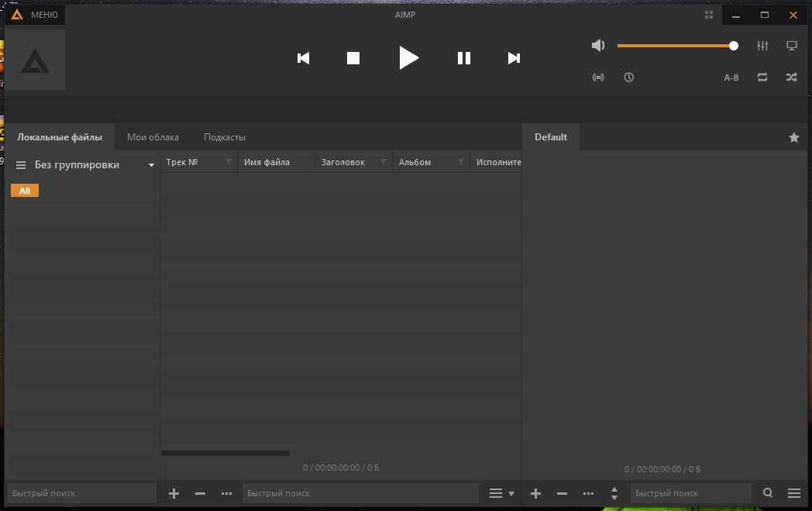Maximize the AIMP window
This screenshot has height=511, width=812.
tap(765, 15)
